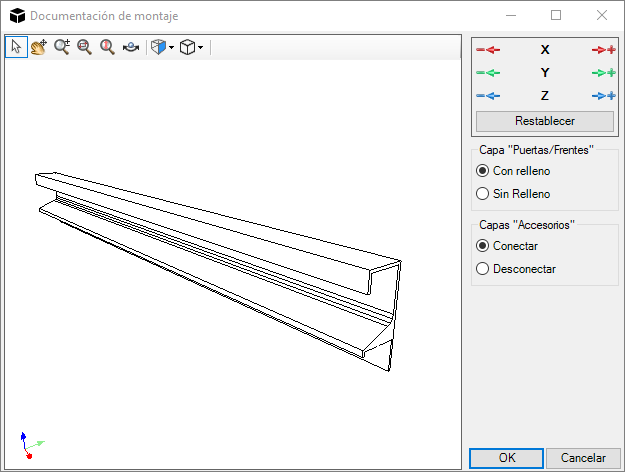Click the shaded cube render style icon
This screenshot has width=625, height=472.
pos(158,47)
